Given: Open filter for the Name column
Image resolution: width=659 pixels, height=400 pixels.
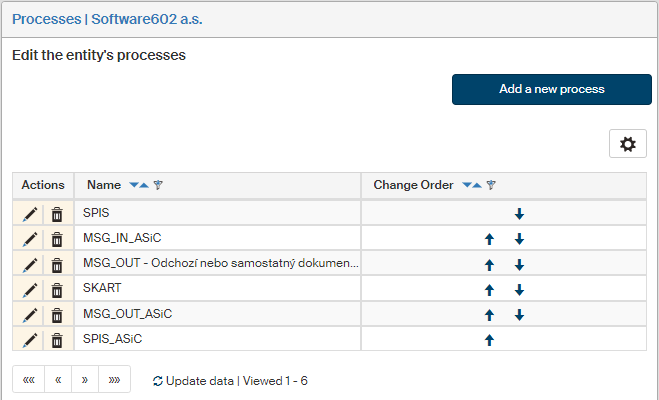Looking at the screenshot, I should [158, 185].
